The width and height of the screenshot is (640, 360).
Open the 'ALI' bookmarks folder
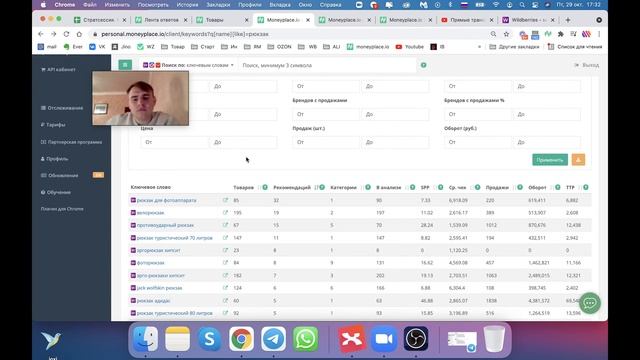(332, 47)
